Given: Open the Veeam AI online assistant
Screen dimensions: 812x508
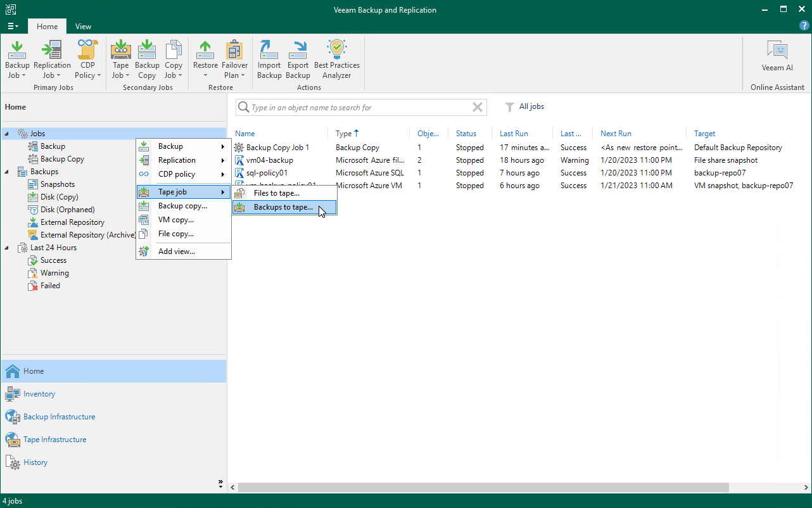Looking at the screenshot, I should (x=777, y=56).
